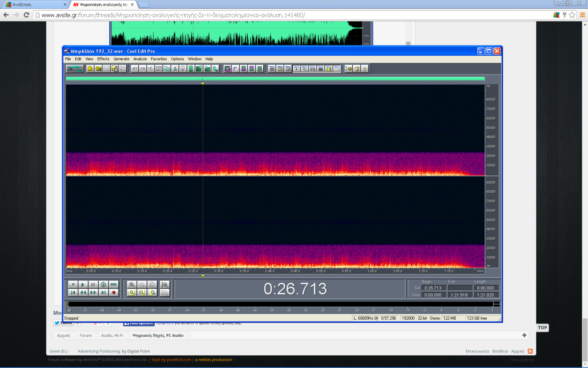Screen dimensions: 588x368
Task: Click the 'Audio, Hi-Fi' breadcrumb link
Action: [x=112, y=335]
